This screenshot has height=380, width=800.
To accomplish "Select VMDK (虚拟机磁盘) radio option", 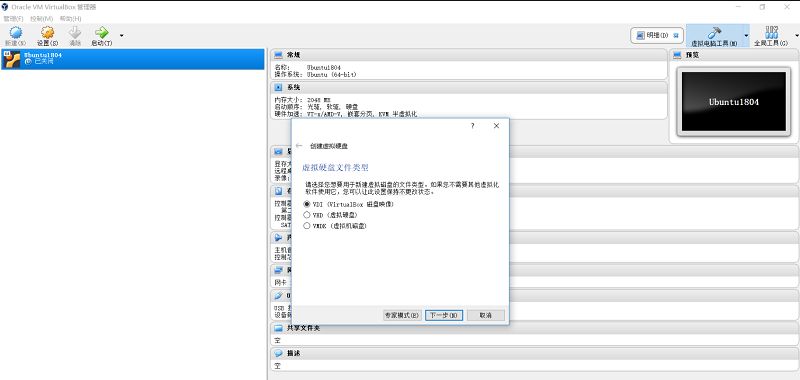I will point(307,225).
